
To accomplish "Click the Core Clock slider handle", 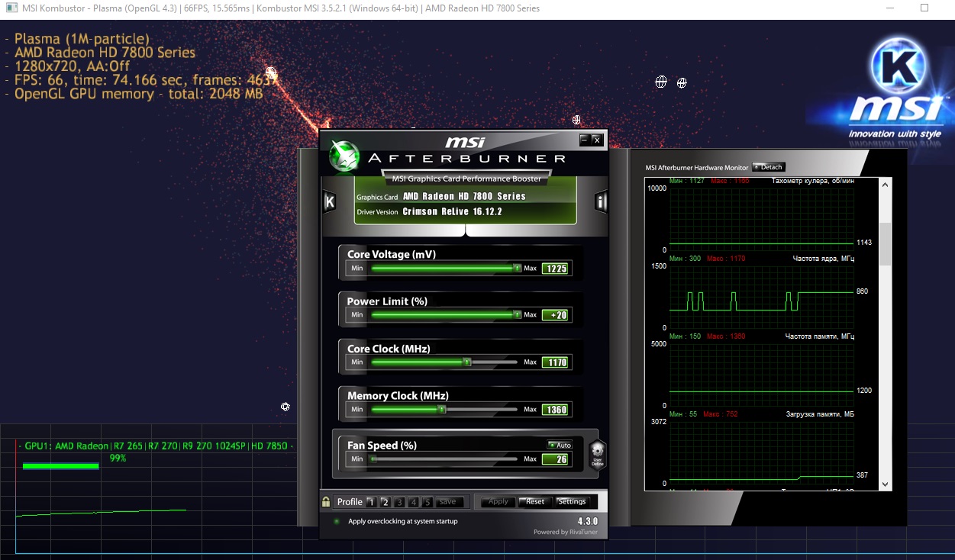I will coord(467,362).
